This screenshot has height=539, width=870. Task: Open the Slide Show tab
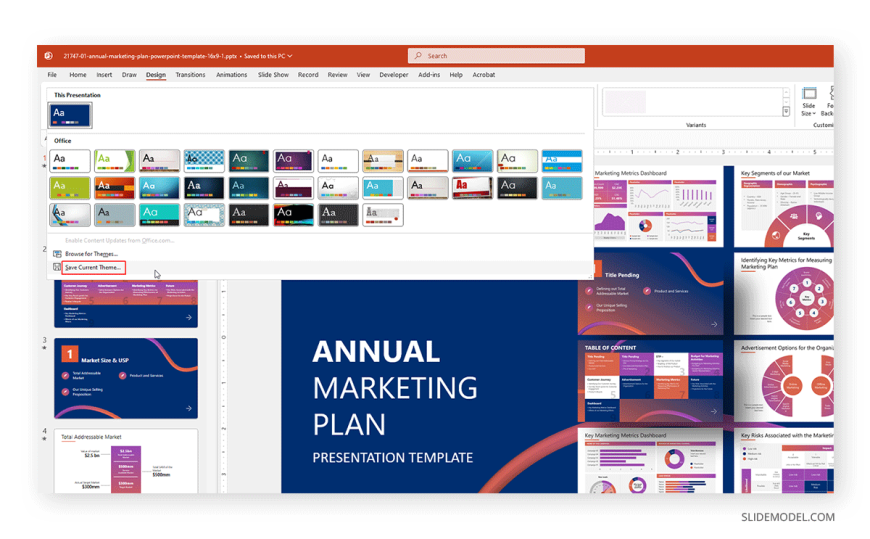tap(273, 74)
